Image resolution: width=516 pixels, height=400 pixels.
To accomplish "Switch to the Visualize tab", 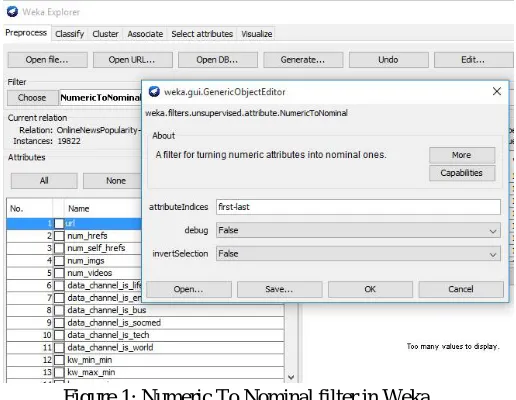I will tap(257, 34).
